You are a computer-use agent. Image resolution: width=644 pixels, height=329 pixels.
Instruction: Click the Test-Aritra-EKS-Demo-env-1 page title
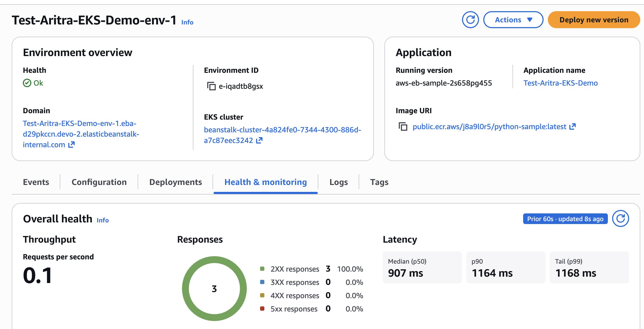coord(94,20)
